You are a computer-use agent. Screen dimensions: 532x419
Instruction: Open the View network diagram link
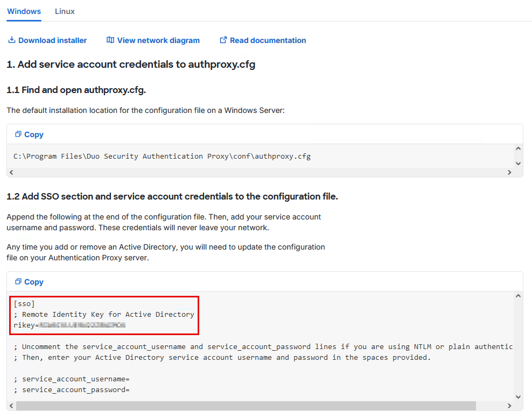[x=158, y=40]
